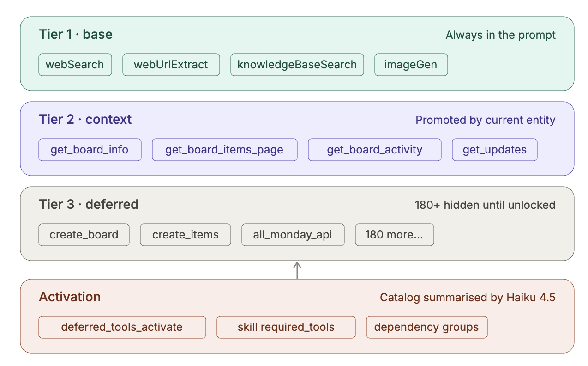Click the webSearch tool chip
Screen dimensions: 588x366
pyautogui.click(x=75, y=65)
